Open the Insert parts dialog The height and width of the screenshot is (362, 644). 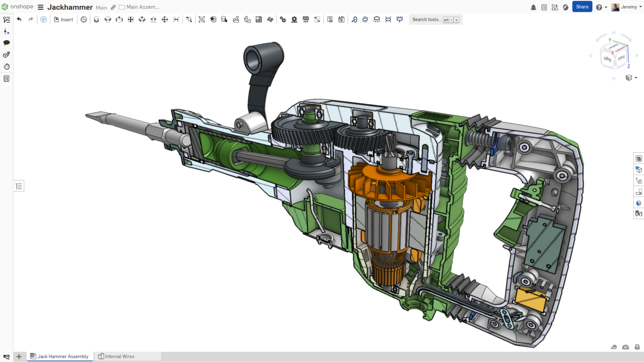(x=63, y=19)
